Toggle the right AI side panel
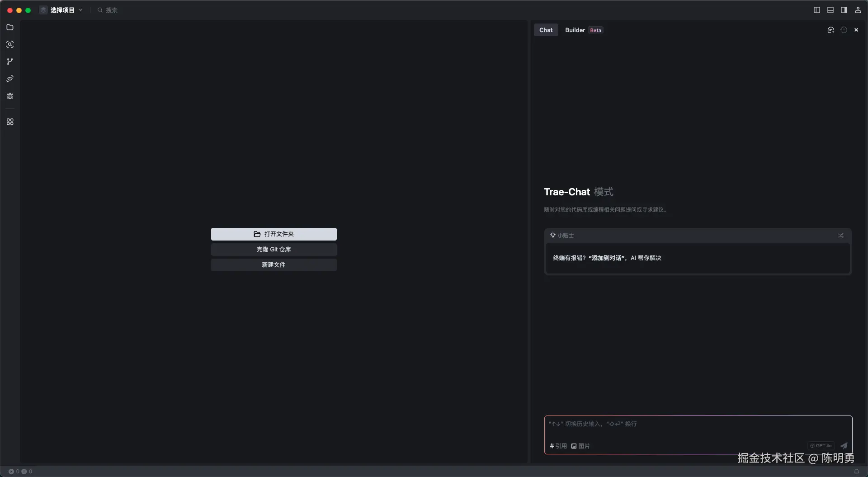868x477 pixels. [x=844, y=10]
